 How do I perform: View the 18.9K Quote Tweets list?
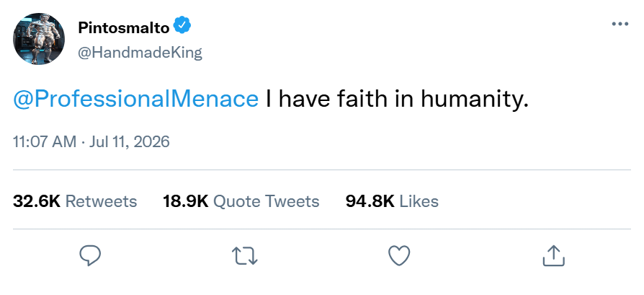point(241,202)
